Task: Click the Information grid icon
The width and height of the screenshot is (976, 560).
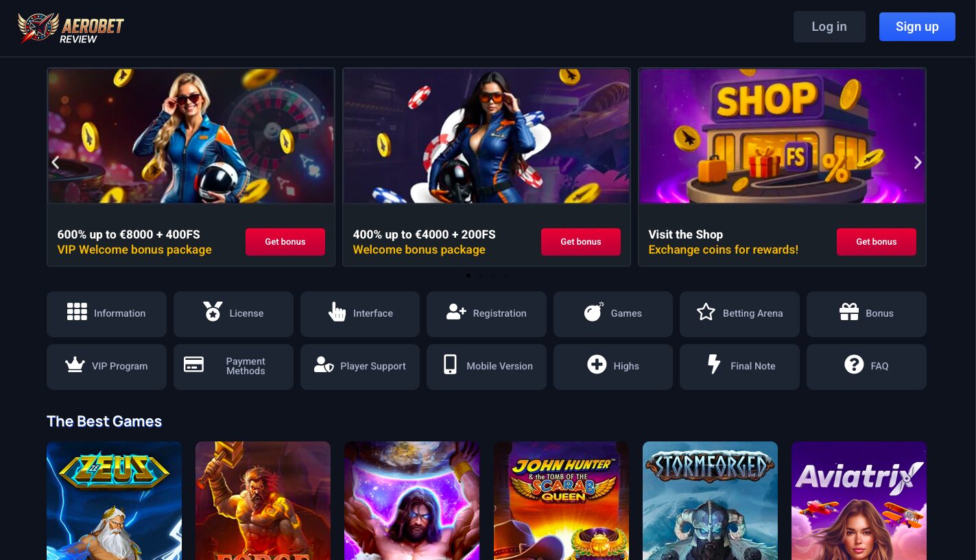Action: (77, 312)
